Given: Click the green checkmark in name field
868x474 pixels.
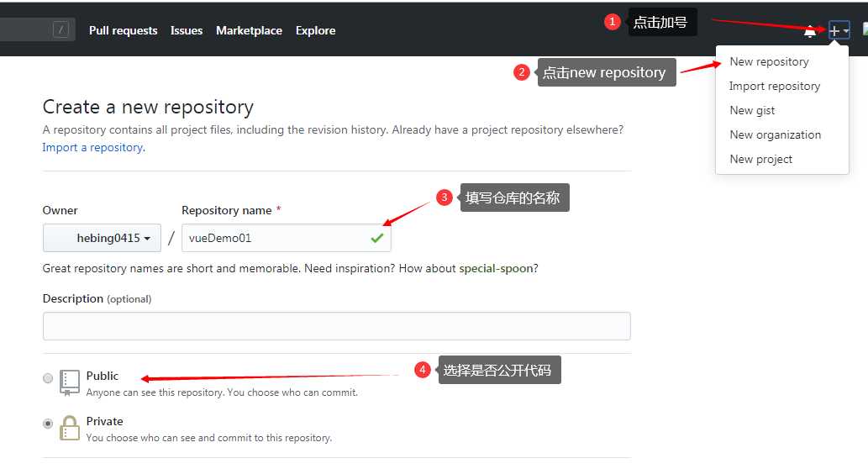Looking at the screenshot, I should point(377,238).
